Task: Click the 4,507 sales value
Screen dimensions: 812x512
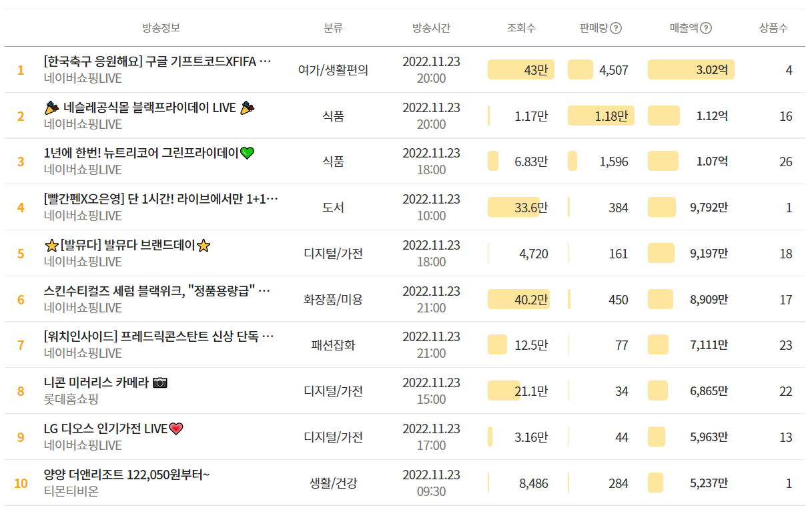Action: (614, 69)
